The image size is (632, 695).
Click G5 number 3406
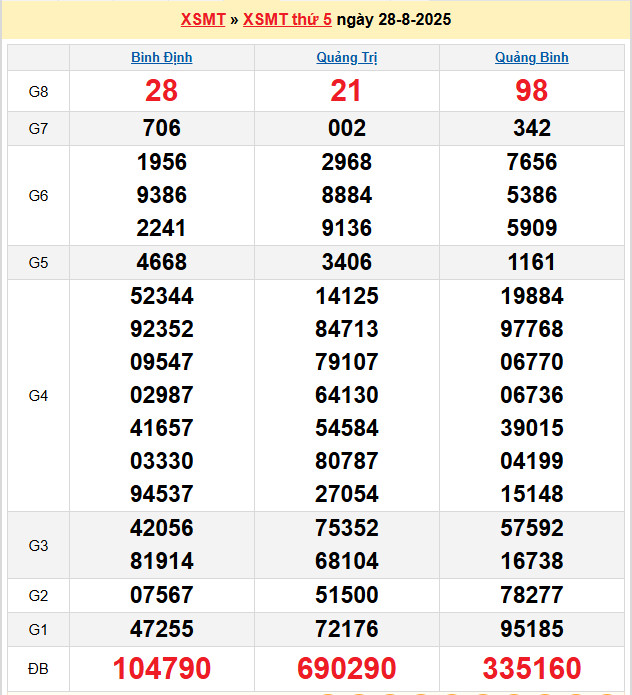(x=347, y=262)
